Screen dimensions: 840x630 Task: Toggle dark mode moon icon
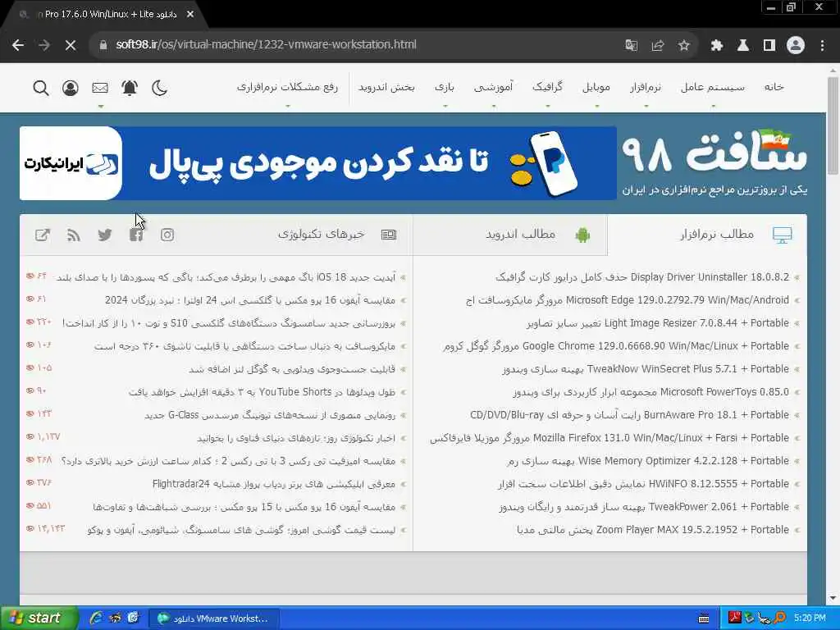click(x=160, y=87)
